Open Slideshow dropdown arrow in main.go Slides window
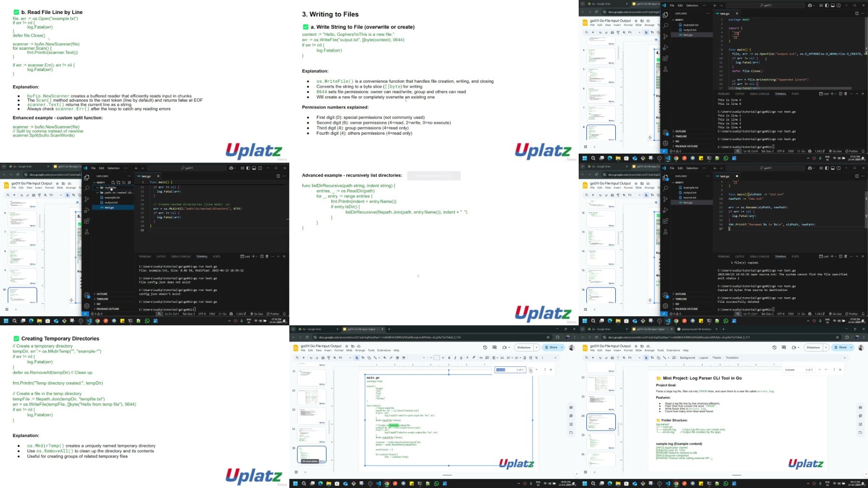The image size is (868, 488). (x=537, y=348)
